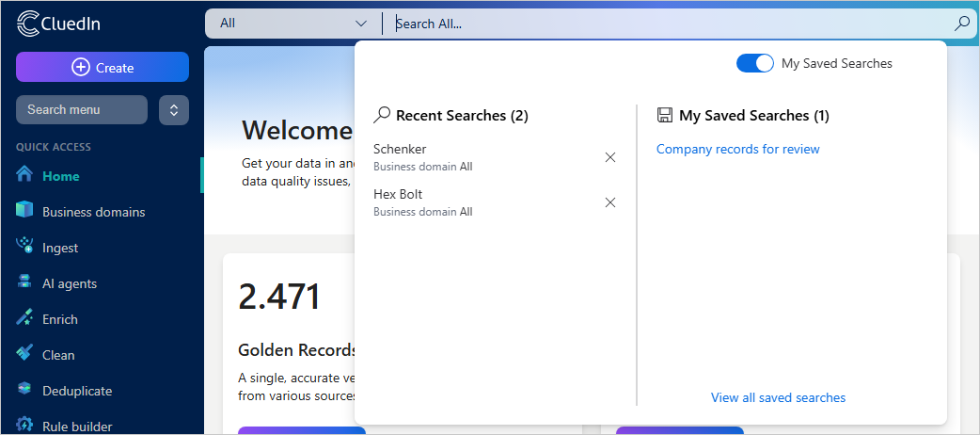The image size is (980, 435).
Task: Focus the Search All input field
Action: pos(669,24)
